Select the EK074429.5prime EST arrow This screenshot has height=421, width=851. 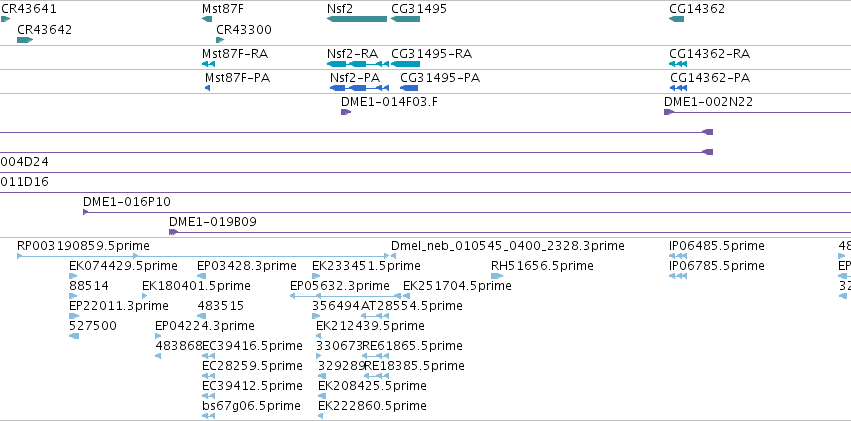pos(73,276)
